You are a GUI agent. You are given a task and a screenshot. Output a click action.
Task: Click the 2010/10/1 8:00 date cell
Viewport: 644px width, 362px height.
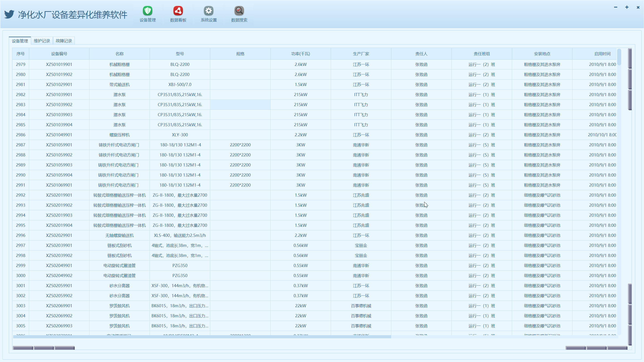point(602,135)
